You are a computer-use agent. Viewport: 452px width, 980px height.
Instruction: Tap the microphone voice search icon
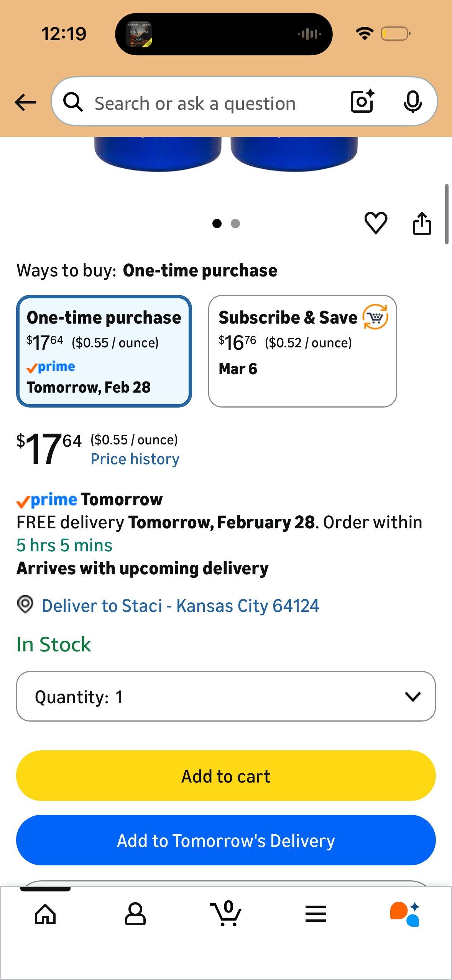point(413,102)
